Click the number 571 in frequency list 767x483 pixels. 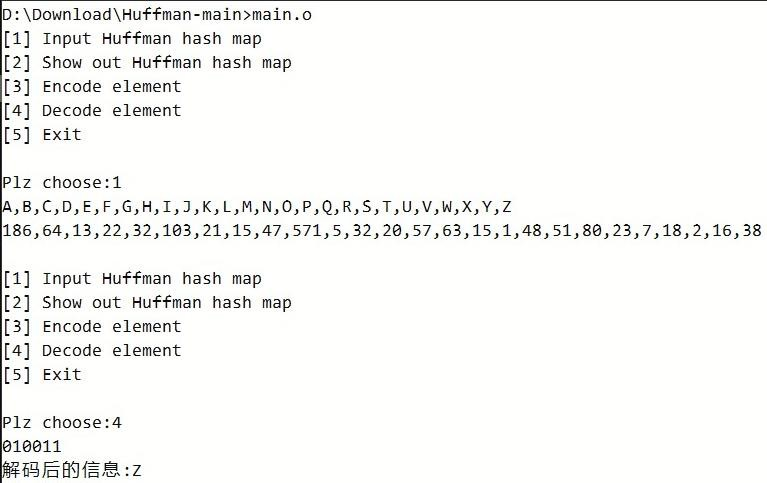click(x=307, y=231)
